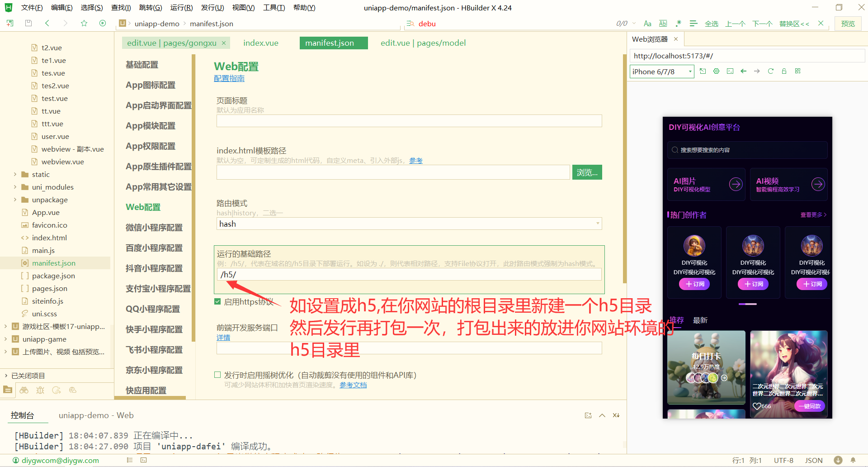Enable 发行时启用摇树优化 checkbox
This screenshot has width=868, height=467.
coord(217,375)
